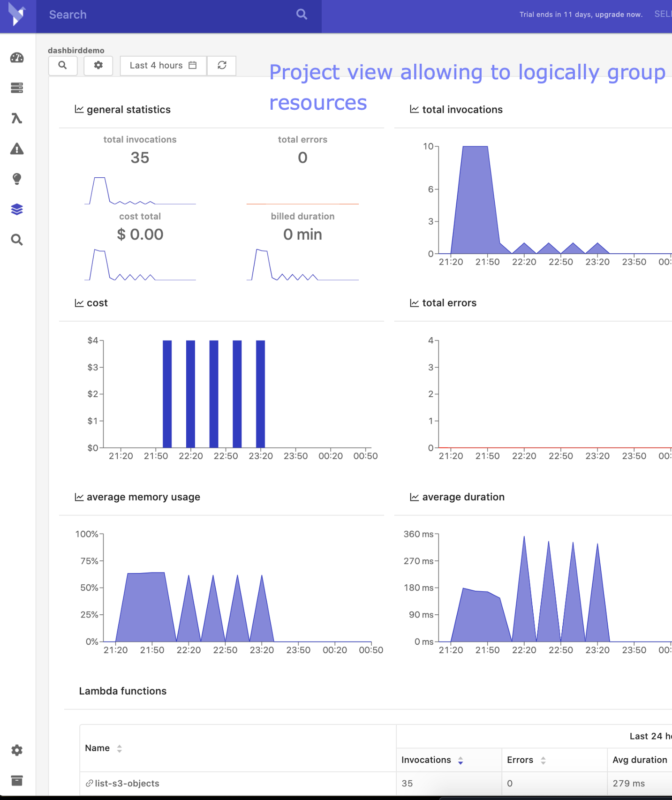Click the project settings gear button
Screen dimensions: 672x800
click(x=98, y=65)
